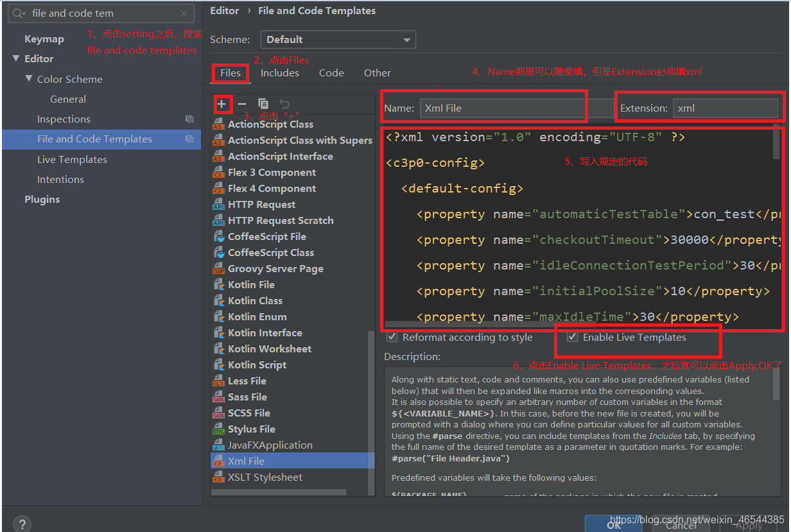
Task: Select Flex 4 Component template
Action: [x=293, y=188]
